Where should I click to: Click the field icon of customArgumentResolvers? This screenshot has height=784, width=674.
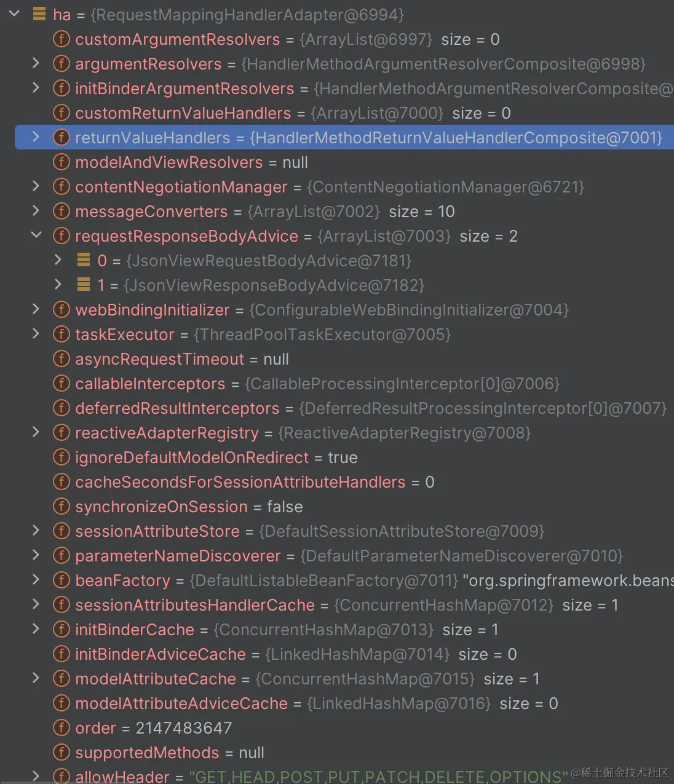[x=61, y=39]
